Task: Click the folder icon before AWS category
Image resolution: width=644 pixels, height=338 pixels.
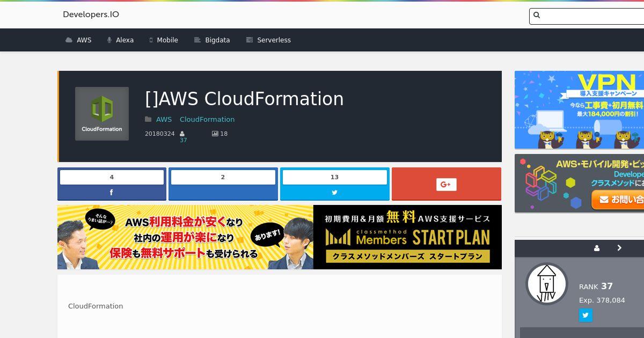Action: pos(148,119)
